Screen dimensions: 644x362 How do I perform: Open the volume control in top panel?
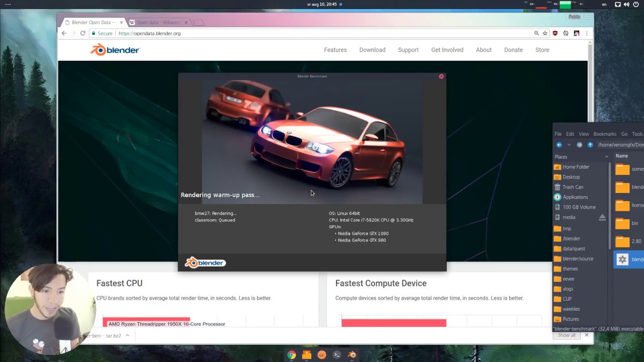(626, 5)
